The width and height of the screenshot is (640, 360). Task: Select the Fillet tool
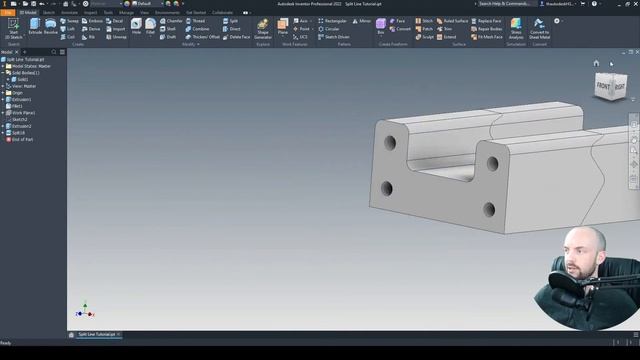pyautogui.click(x=150, y=27)
